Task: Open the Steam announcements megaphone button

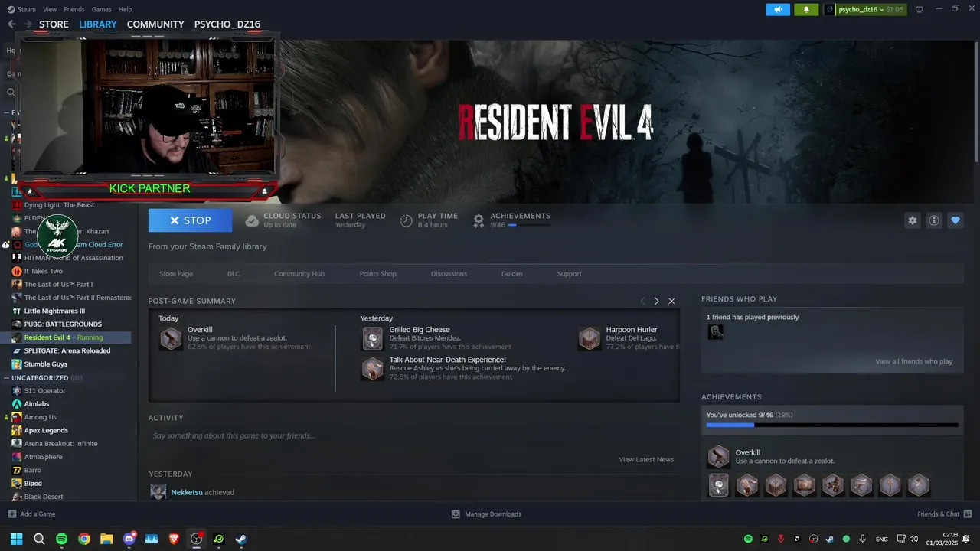Action: 778,9
